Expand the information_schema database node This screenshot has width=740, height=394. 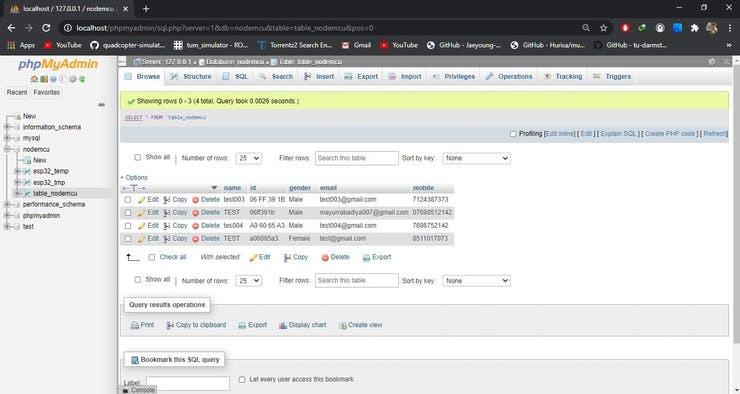click(7, 127)
